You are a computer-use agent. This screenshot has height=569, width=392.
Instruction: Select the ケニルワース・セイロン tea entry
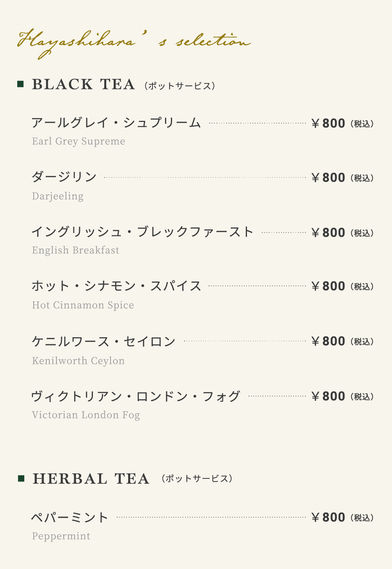[103, 341]
